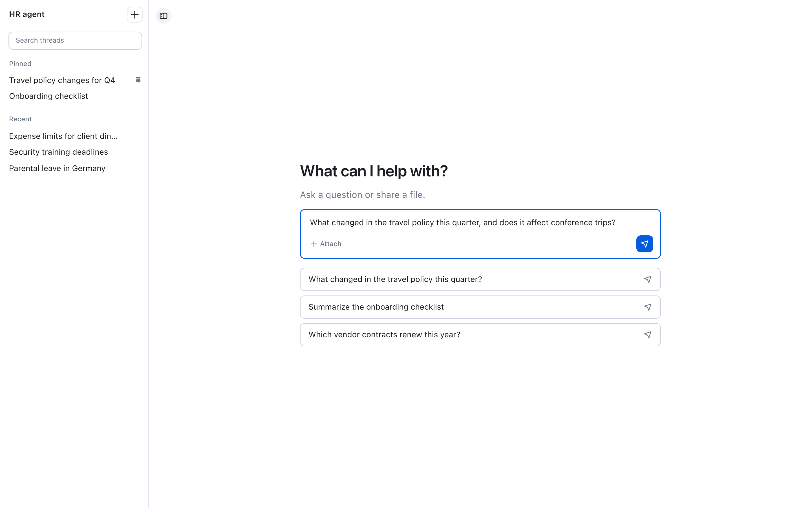This screenshot has width=812, height=508.
Task: Choose 'What changed in the travel policy this quarter?' suggestion
Action: click(x=480, y=279)
